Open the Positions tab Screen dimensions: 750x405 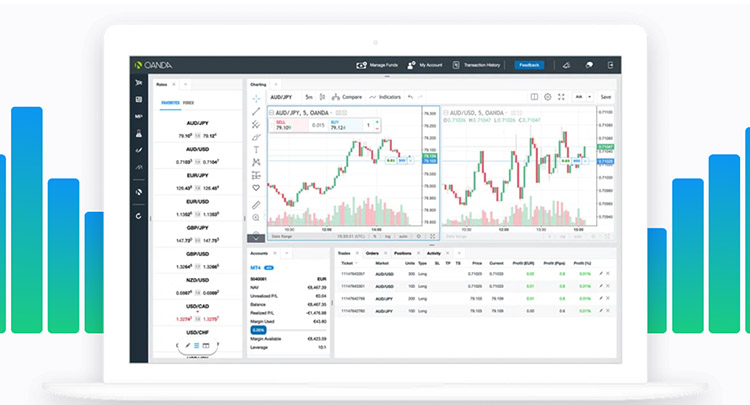(x=403, y=253)
